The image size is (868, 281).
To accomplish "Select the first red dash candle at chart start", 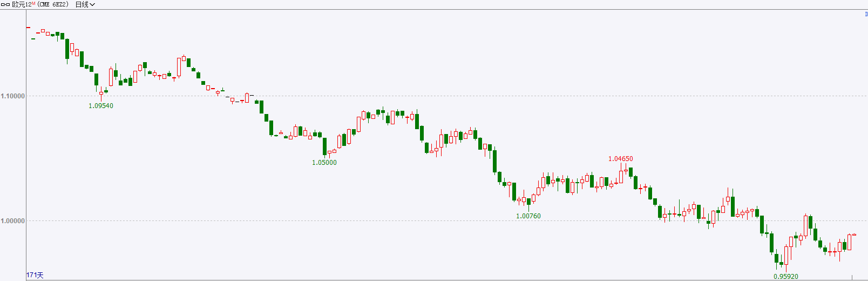I will pos(28,27).
